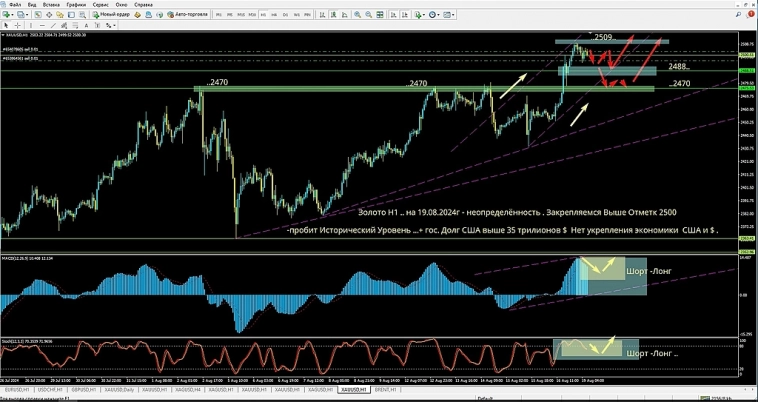Image resolution: width=758 pixels, height=402 pixels.
Task: Toggle the Terminal panel
Action: pos(71,14)
